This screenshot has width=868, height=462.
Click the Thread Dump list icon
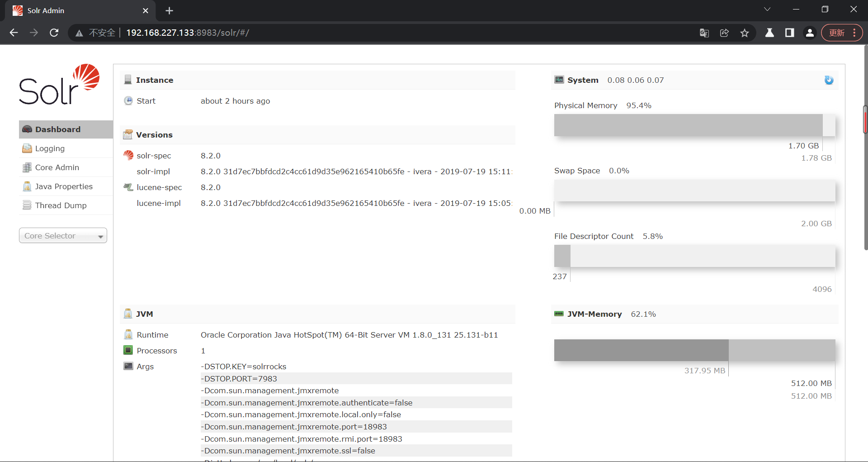27,205
